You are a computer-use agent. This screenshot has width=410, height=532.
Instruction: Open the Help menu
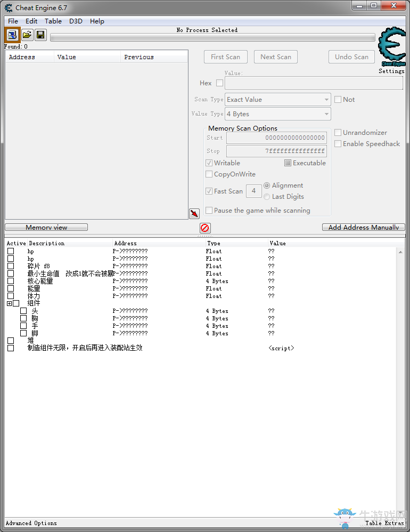point(97,21)
